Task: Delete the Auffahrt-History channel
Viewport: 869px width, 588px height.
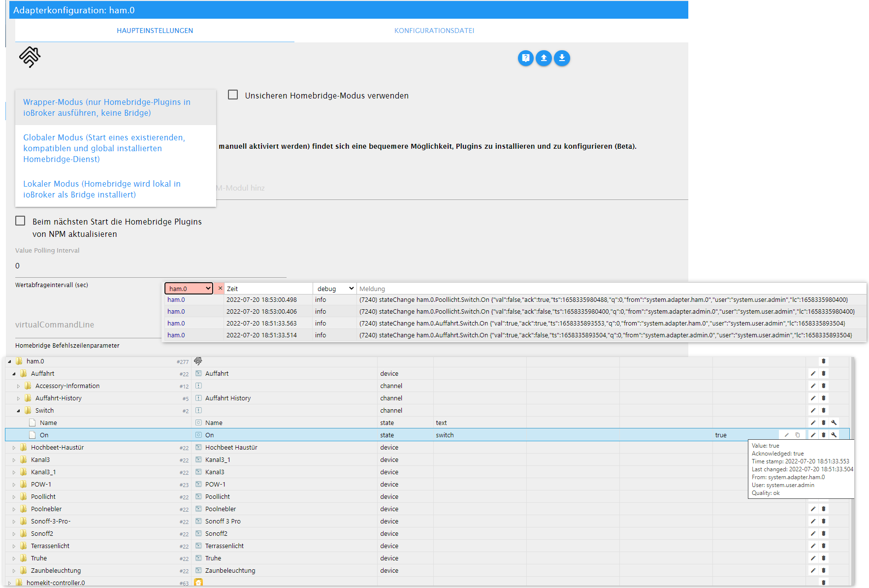Action: [823, 398]
